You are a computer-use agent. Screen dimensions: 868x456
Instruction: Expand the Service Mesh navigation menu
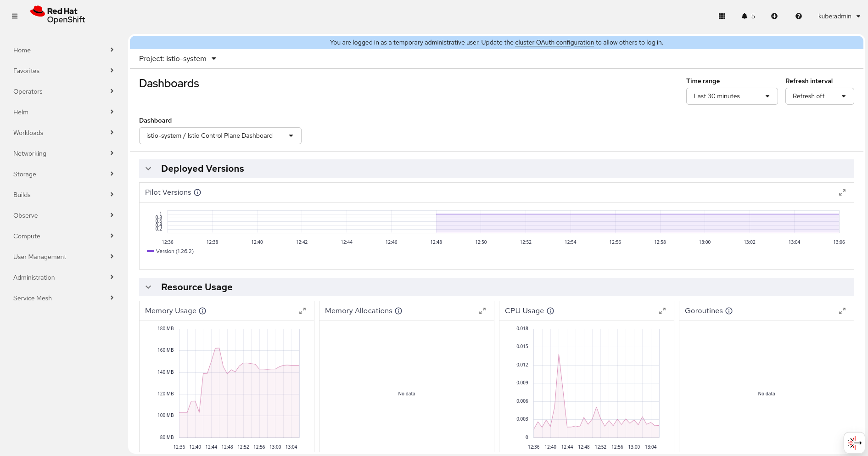point(63,298)
